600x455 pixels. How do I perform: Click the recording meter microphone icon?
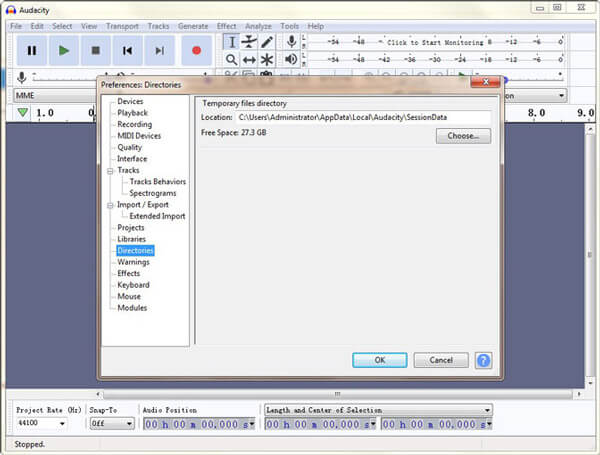pos(292,41)
